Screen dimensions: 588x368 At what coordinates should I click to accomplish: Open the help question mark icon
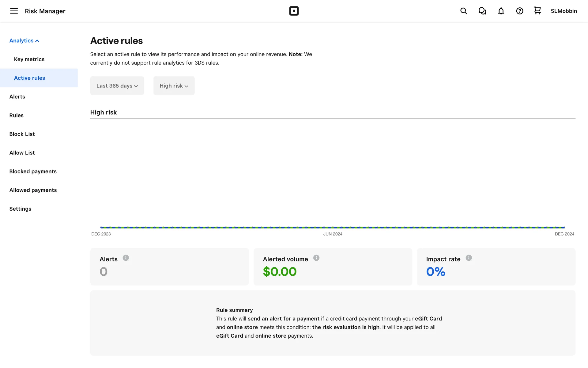pyautogui.click(x=519, y=11)
